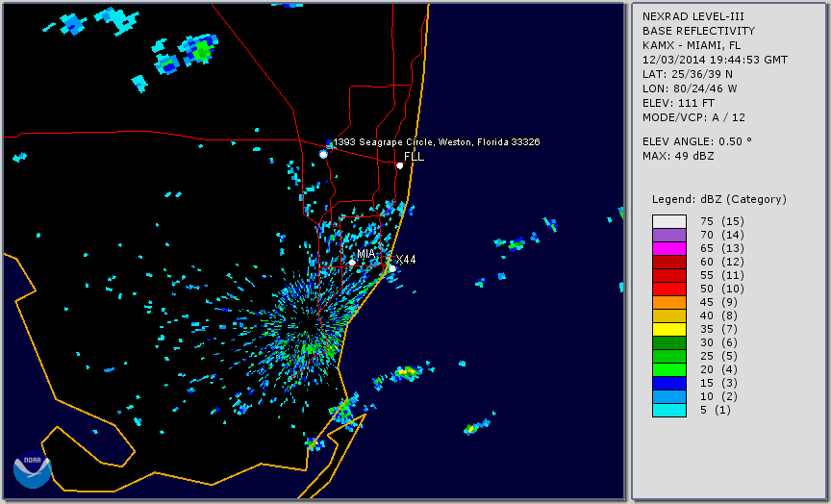Screen dimensions: 831x504
Task: Select the 20 dBZ bright green swatch
Action: coord(669,370)
